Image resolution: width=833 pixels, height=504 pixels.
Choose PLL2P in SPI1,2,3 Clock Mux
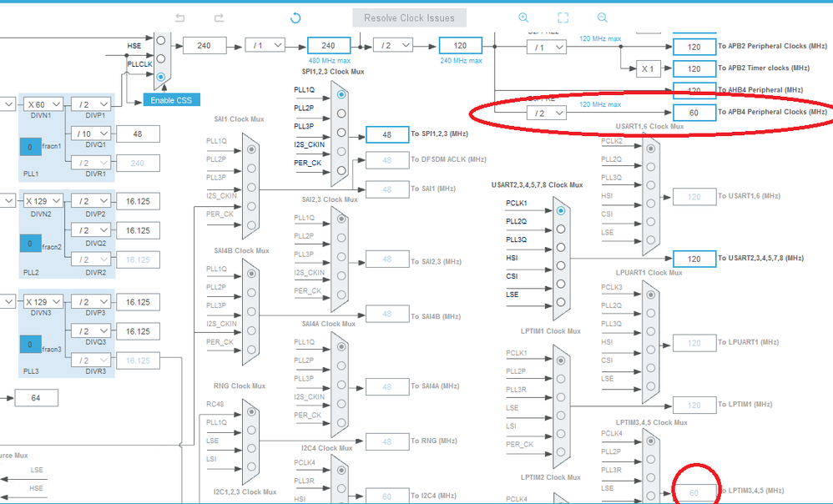(341, 113)
